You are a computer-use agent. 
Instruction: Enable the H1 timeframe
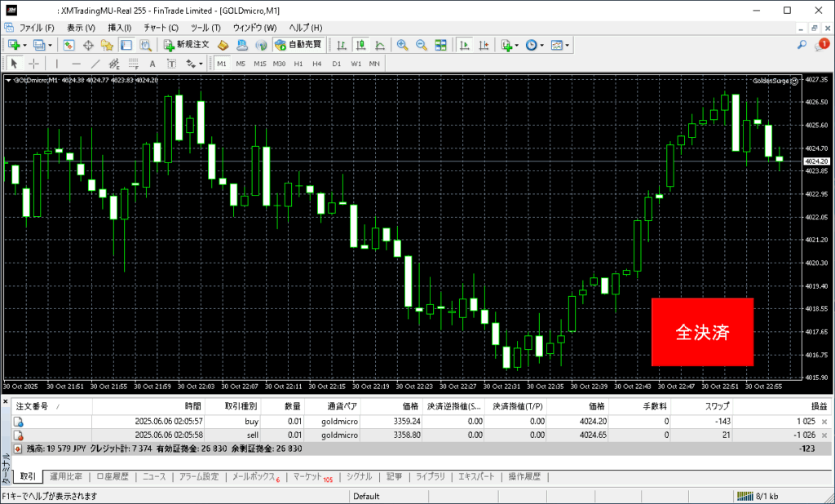click(x=298, y=64)
